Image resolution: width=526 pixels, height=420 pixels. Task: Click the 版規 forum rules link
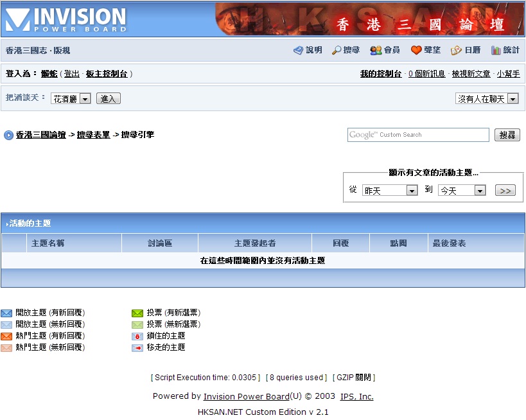pyautogui.click(x=62, y=51)
